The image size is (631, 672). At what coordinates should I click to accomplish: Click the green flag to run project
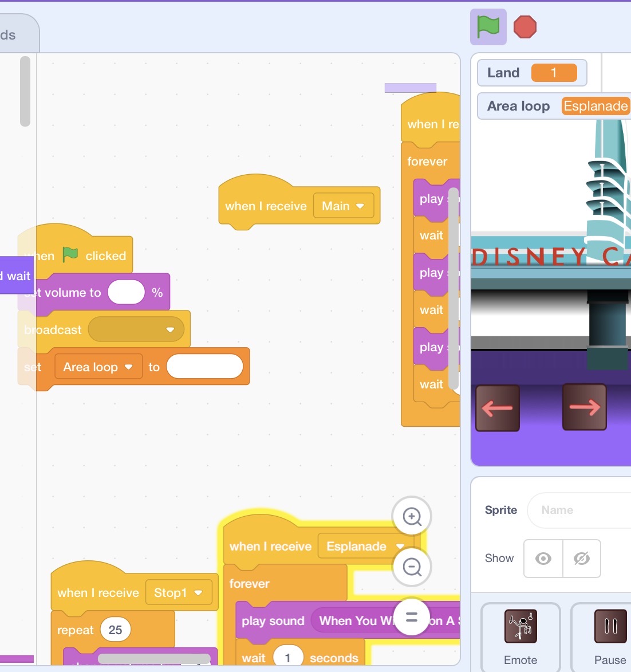(x=488, y=27)
